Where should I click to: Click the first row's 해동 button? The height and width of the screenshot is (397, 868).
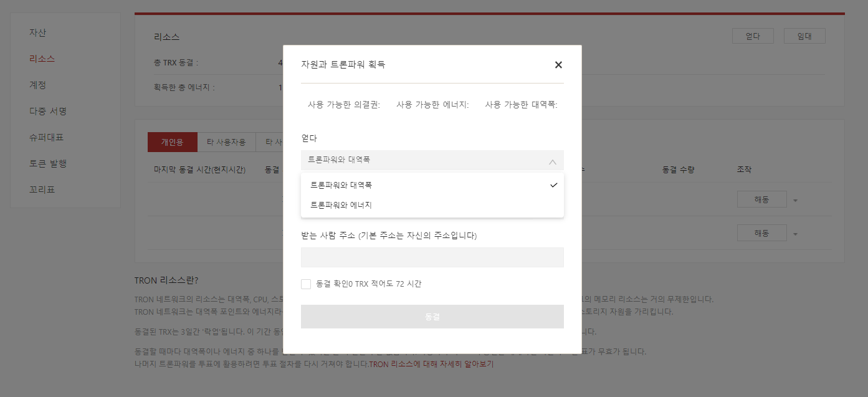(x=761, y=199)
